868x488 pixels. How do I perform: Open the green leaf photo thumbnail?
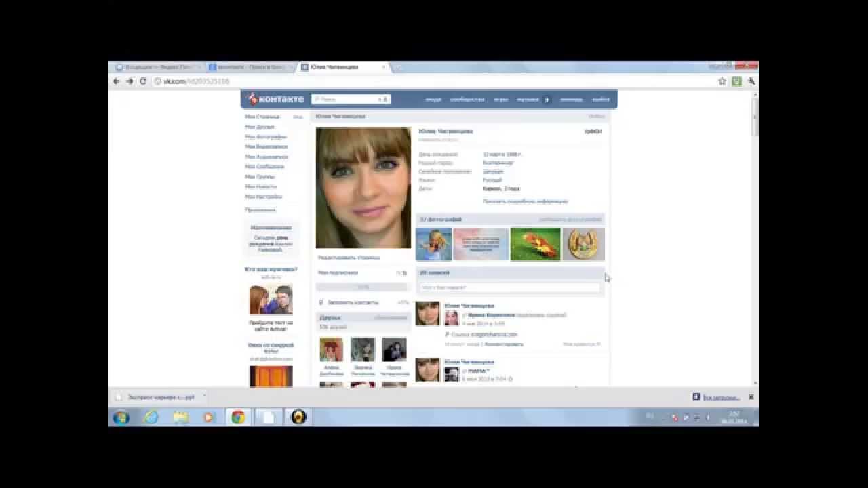[536, 244]
